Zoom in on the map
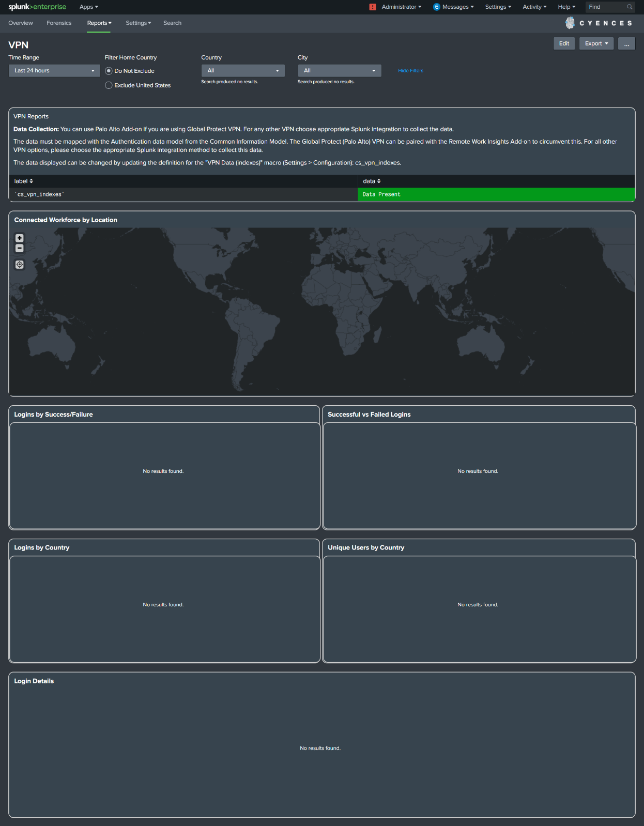Image resolution: width=644 pixels, height=826 pixels. (x=20, y=238)
